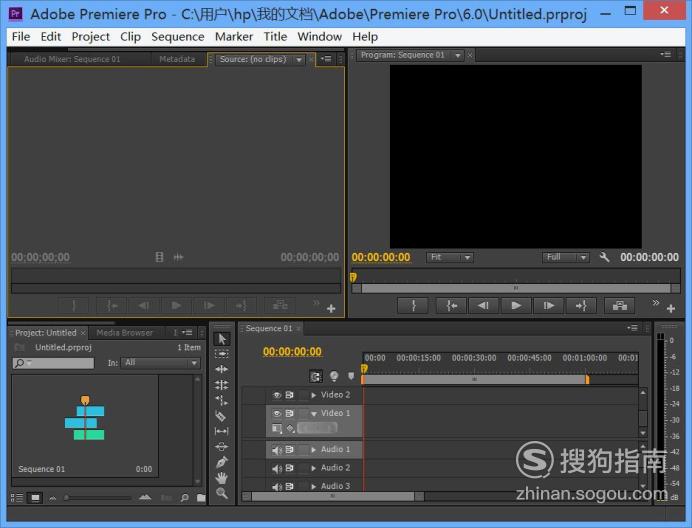Open the File menu
692x528 pixels.
point(21,37)
